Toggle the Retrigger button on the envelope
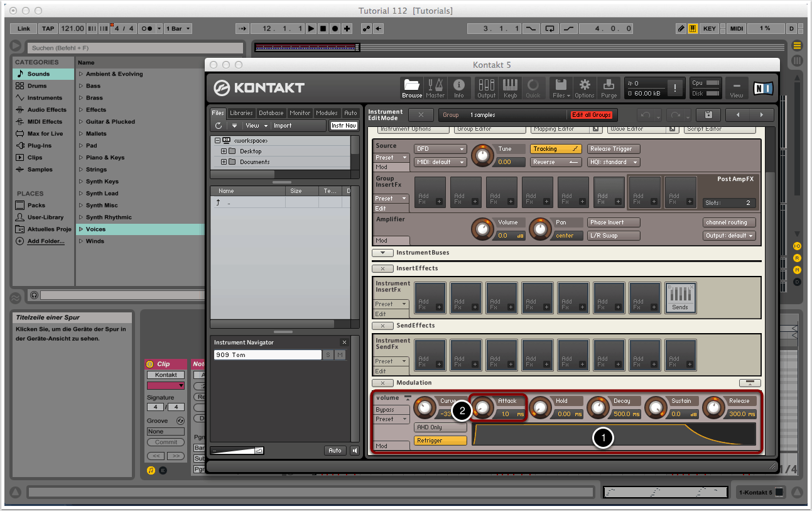The image size is (812, 511). coord(440,441)
